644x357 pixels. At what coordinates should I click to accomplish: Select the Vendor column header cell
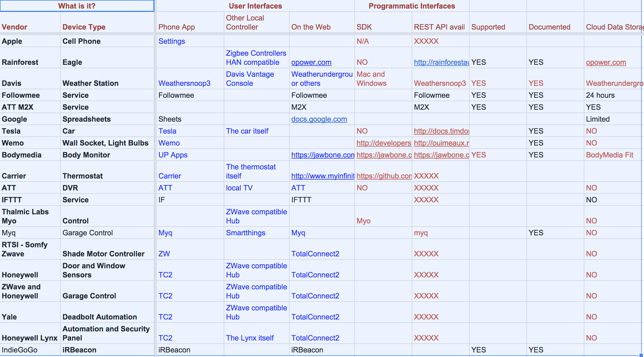(x=14, y=27)
